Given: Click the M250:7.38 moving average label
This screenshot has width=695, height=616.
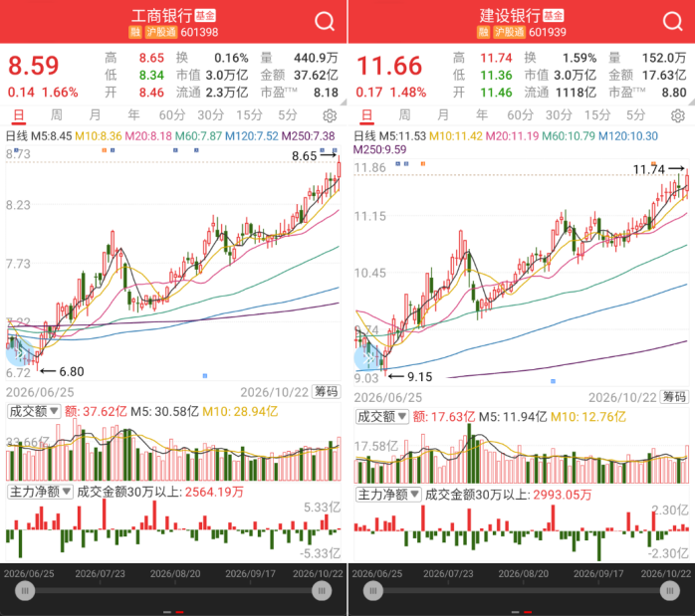Looking at the screenshot, I should click(308, 136).
